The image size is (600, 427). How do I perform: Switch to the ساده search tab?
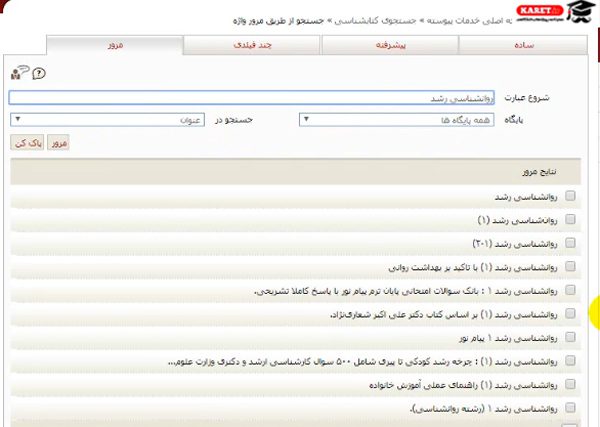pos(523,45)
